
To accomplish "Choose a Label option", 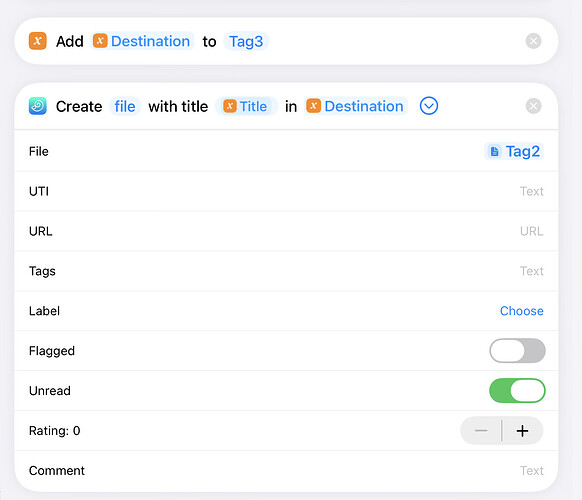I will pyautogui.click(x=521, y=311).
